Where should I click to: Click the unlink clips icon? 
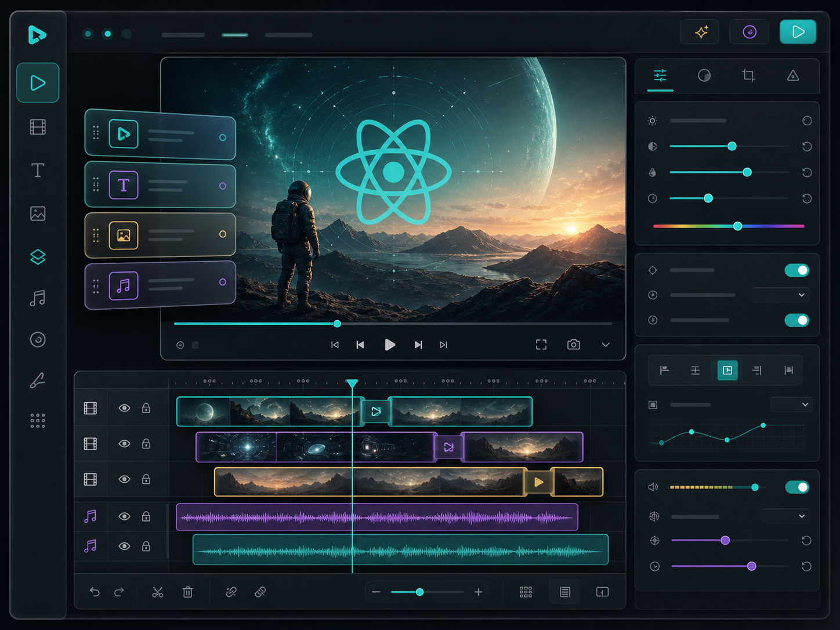(260, 592)
